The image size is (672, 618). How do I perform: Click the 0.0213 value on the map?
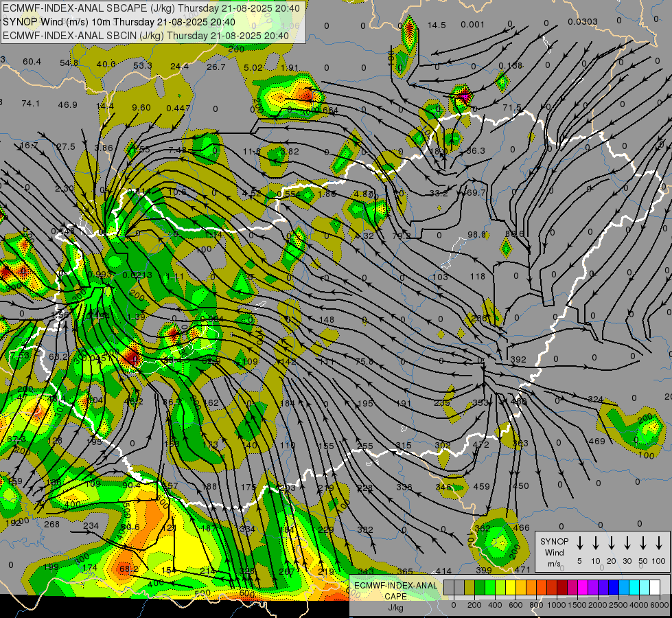(x=137, y=275)
